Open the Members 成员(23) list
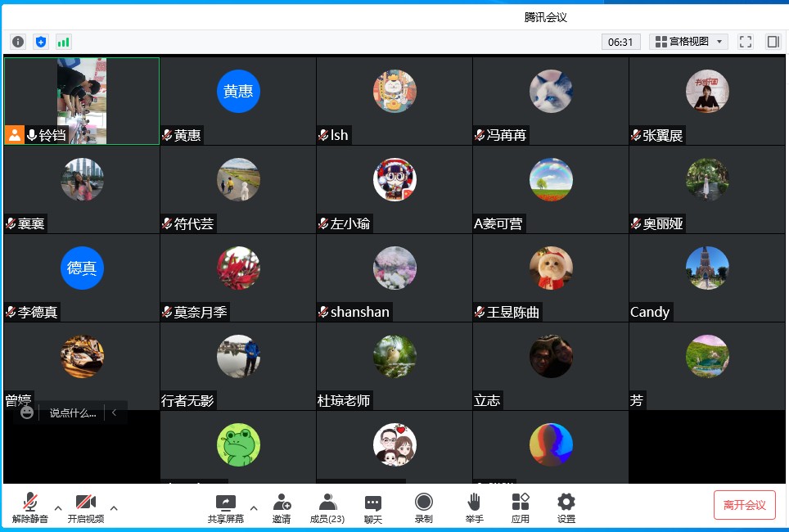This screenshot has height=532, width=789. point(327,507)
